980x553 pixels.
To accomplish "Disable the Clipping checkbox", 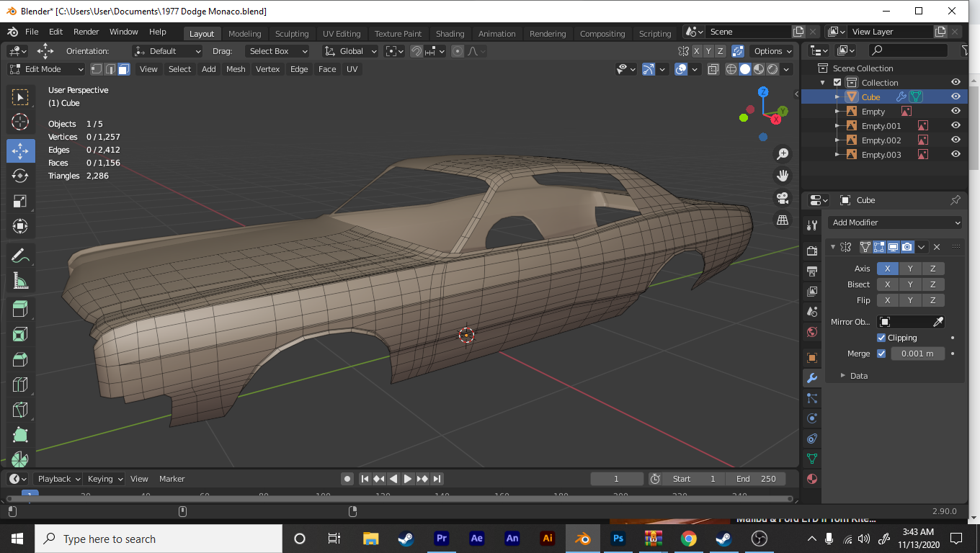I will 881,338.
